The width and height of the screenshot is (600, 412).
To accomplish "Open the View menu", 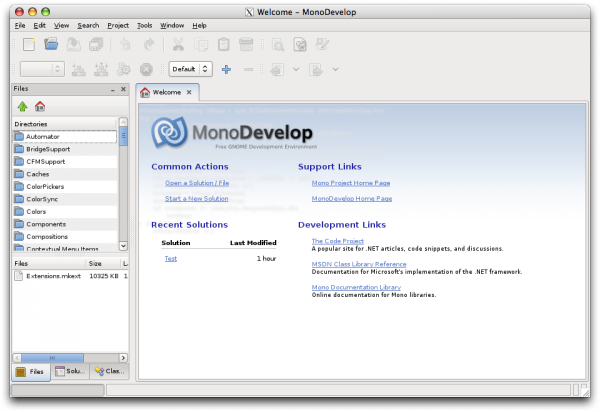I will (61, 26).
